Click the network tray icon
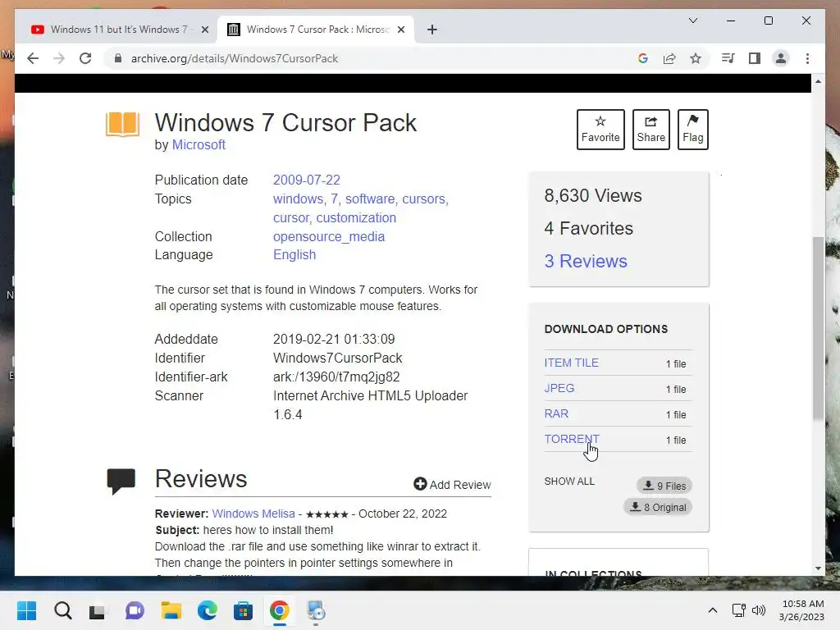This screenshot has width=840, height=630. click(x=739, y=610)
